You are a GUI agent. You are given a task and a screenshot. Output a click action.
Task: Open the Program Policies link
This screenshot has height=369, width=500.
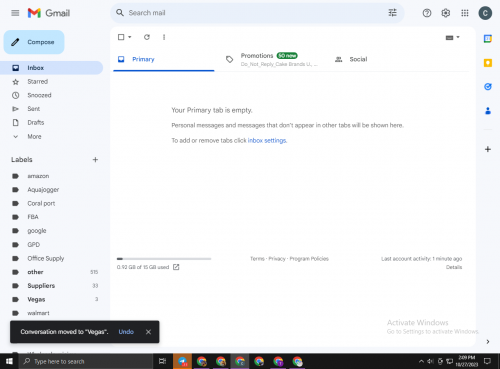(309, 259)
